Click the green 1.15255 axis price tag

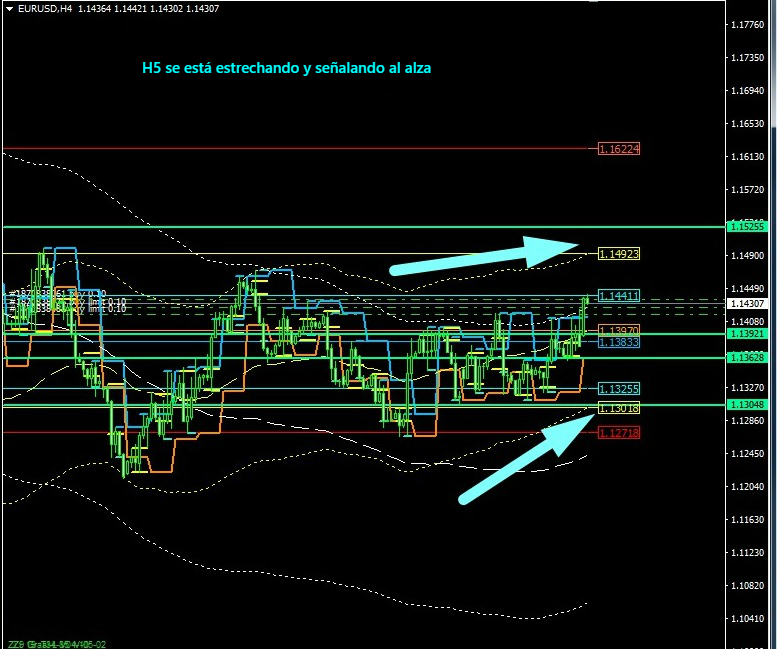coord(747,227)
